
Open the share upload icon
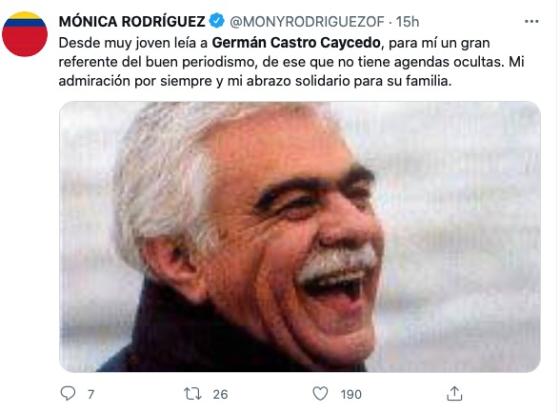[454, 393]
